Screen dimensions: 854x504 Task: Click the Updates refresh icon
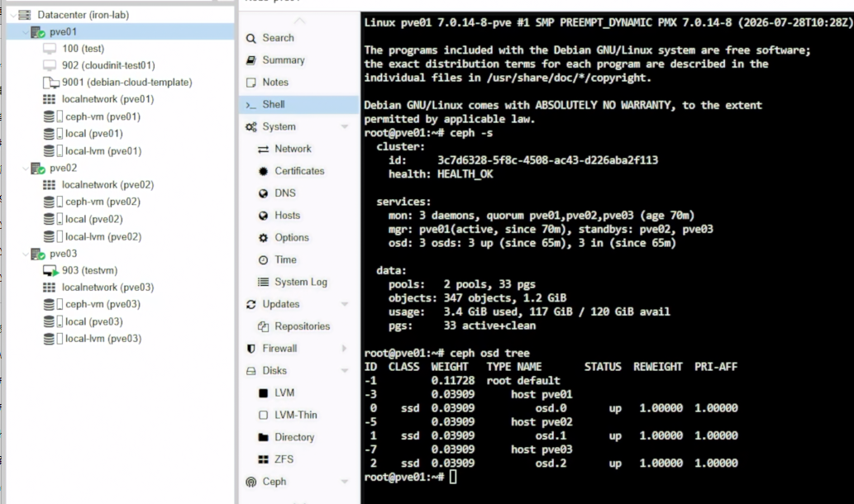[x=251, y=304]
